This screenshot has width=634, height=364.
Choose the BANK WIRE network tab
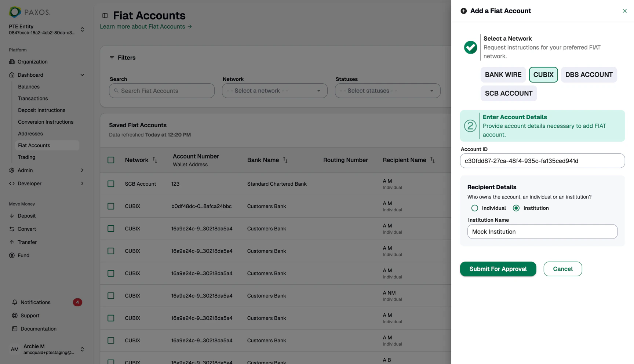click(503, 75)
